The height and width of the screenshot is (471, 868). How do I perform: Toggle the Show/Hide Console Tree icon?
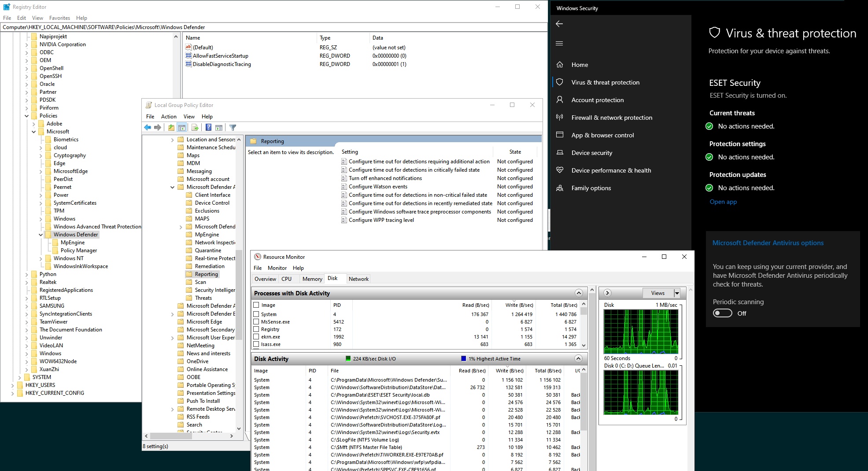pos(181,127)
